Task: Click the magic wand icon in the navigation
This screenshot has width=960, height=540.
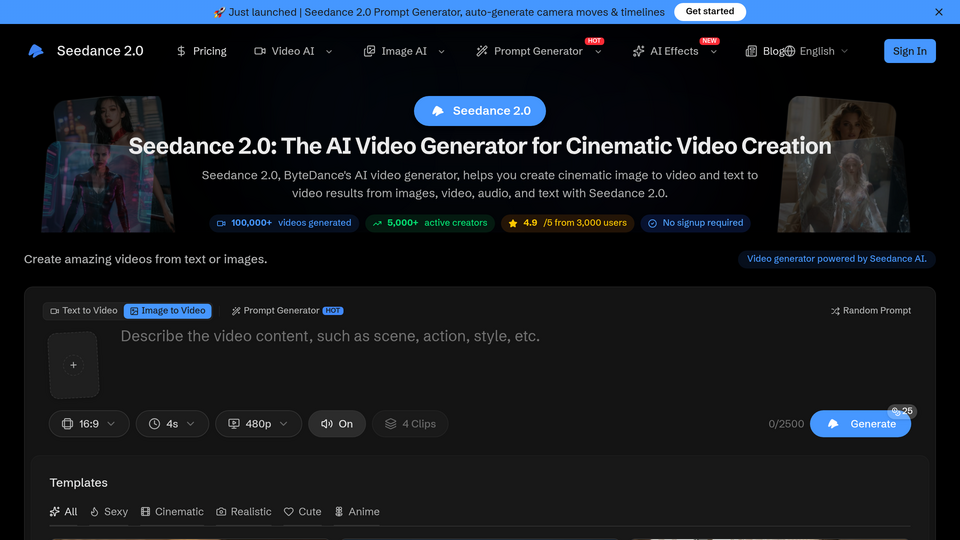Action: coord(482,51)
